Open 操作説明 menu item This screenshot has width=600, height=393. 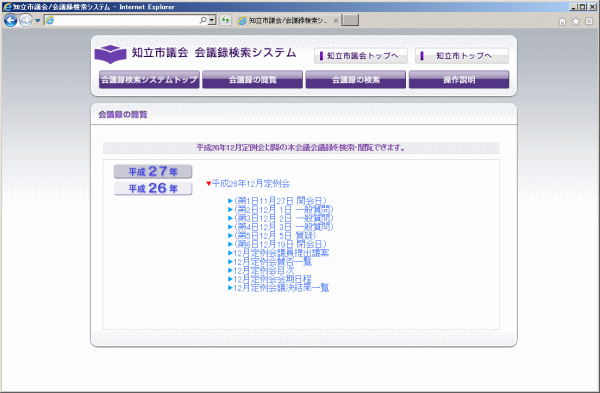point(459,80)
